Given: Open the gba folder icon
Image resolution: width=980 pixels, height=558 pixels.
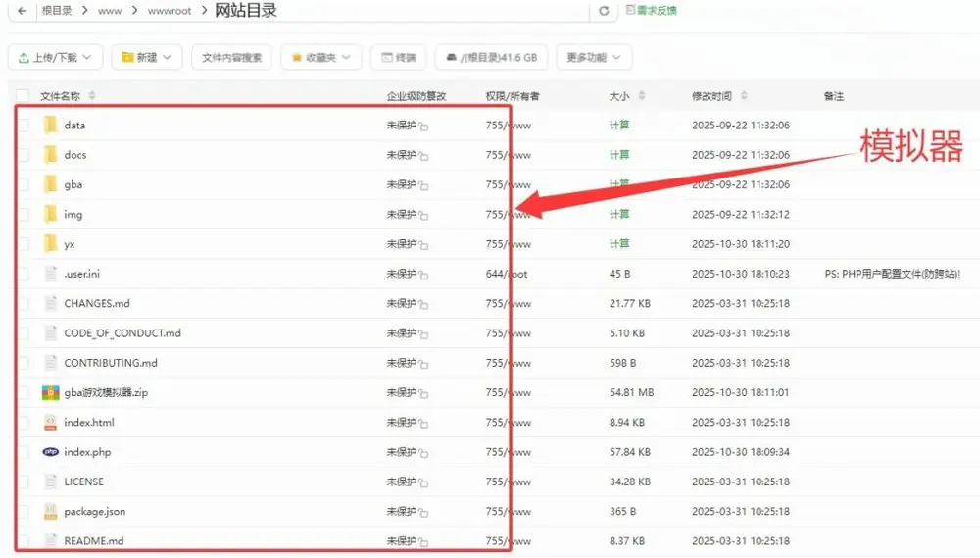Looking at the screenshot, I should [51, 184].
